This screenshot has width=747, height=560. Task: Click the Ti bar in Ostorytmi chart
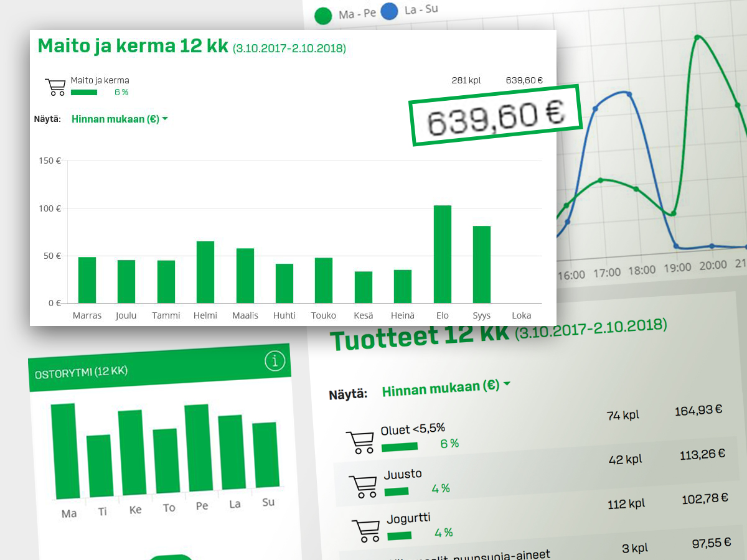tap(100, 466)
